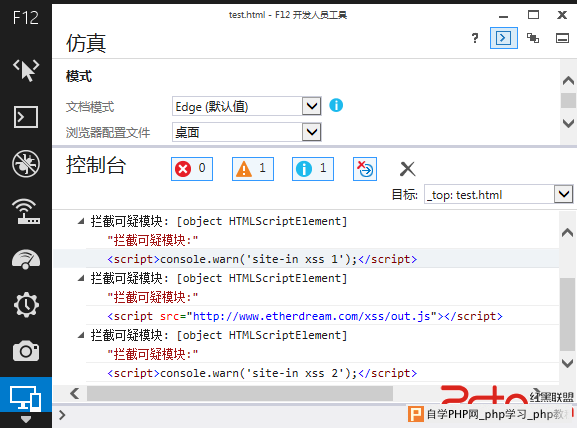577x428 pixels.
Task: Open the browser profile 桌面 dropdown
Action: [247, 132]
